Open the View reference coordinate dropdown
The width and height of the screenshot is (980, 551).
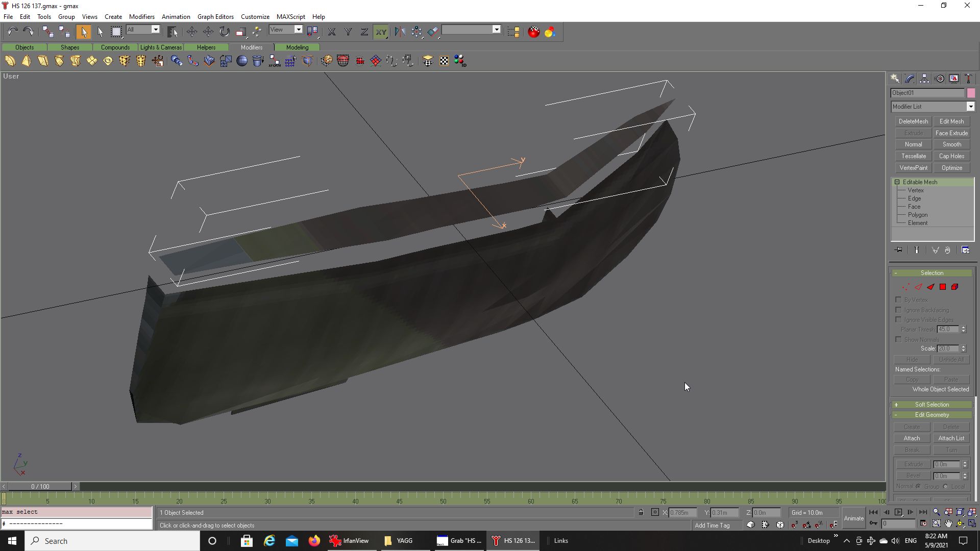[x=299, y=30]
